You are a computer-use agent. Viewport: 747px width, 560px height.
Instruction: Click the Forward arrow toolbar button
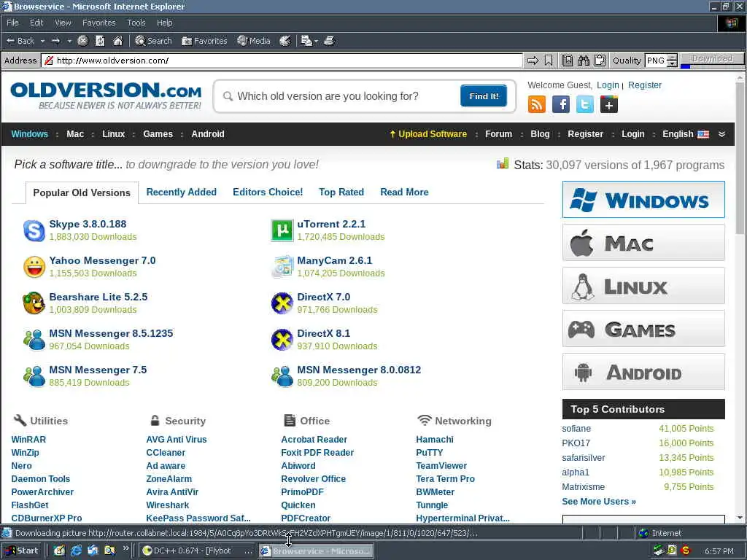(x=55, y=41)
